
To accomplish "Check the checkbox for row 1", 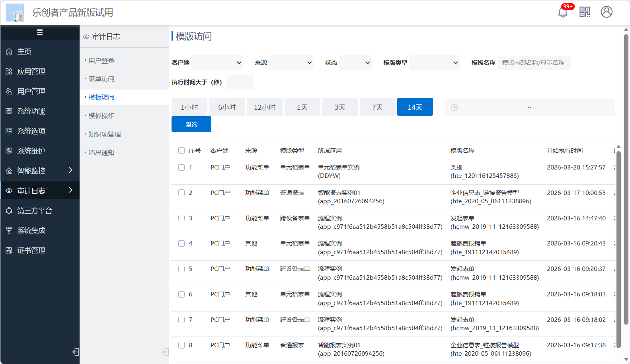I will pyautogui.click(x=181, y=167).
